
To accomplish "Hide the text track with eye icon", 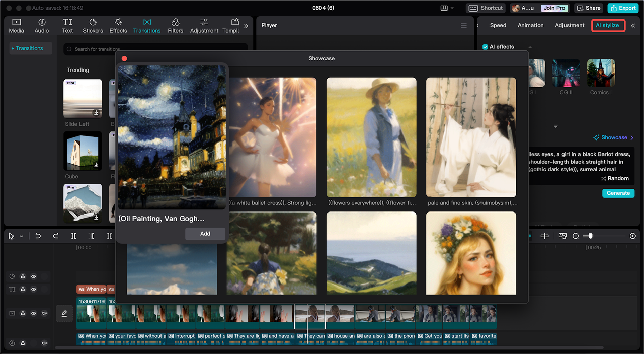I will tap(34, 290).
